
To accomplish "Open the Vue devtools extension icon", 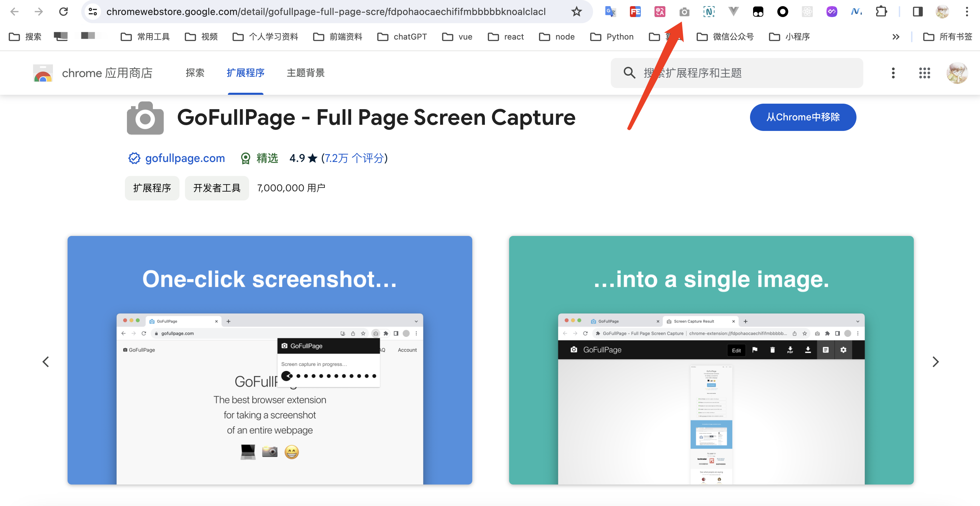I will pos(734,12).
